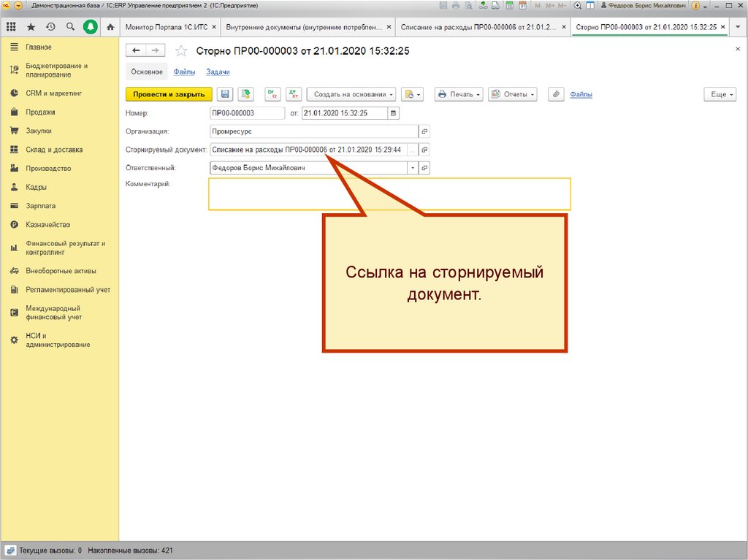Open the Продажи section in sidebar
The width and height of the screenshot is (748, 560).
point(40,112)
